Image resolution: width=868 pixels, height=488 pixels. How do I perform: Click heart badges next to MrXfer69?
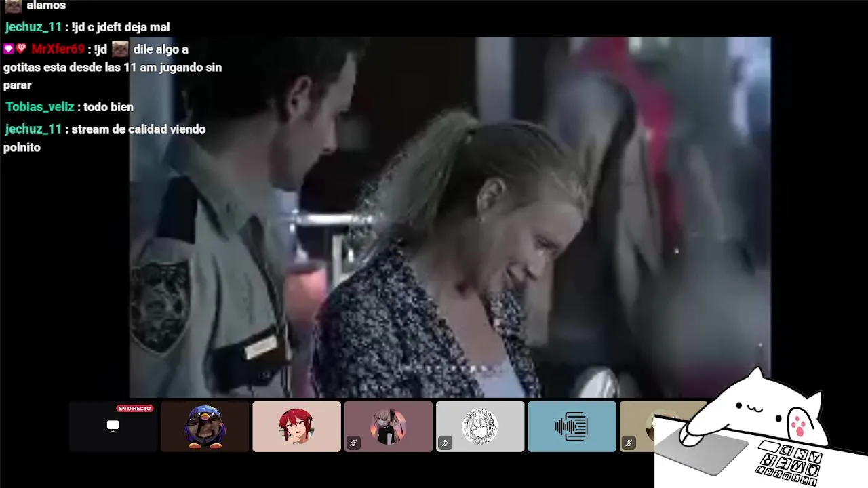pos(15,49)
